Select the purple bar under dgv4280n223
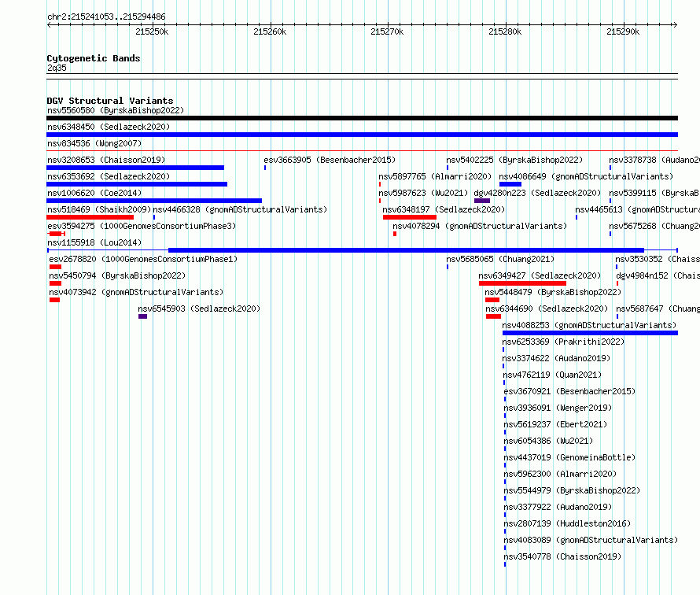Image resolution: width=700 pixels, height=595 pixels. click(x=482, y=201)
